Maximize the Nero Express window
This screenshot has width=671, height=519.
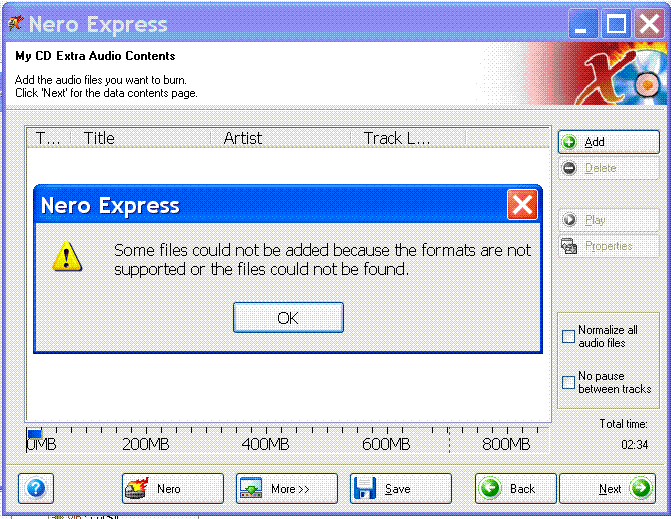tap(616, 24)
